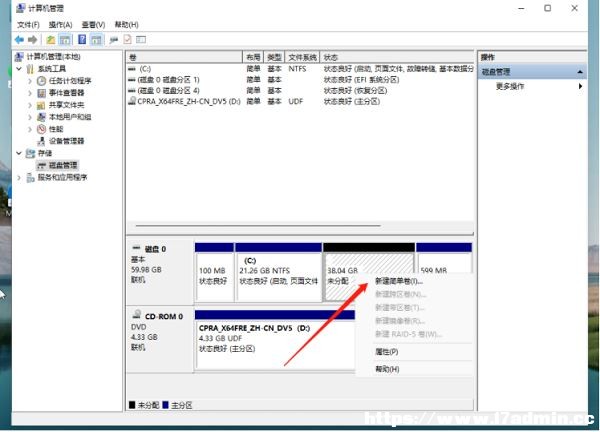Screen dimensions: 600x432
Task: Click the blue Help question mark icon
Action: pyautogui.click(x=82, y=39)
